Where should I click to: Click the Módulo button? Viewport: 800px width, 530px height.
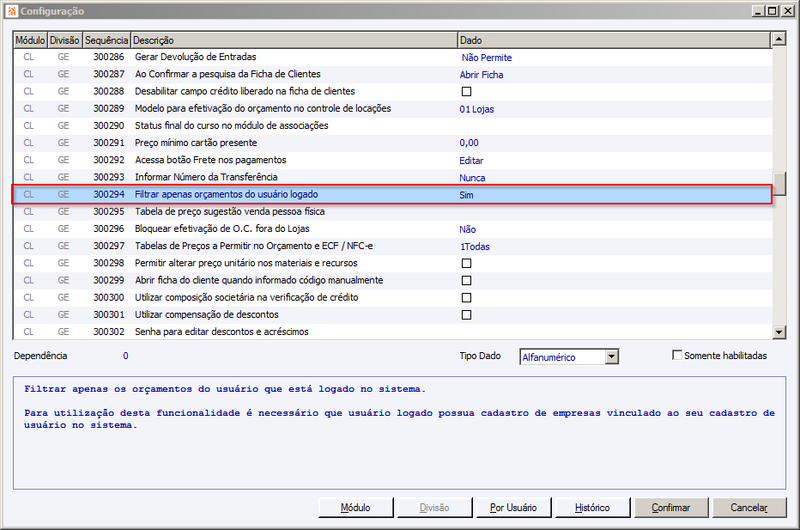click(x=356, y=508)
